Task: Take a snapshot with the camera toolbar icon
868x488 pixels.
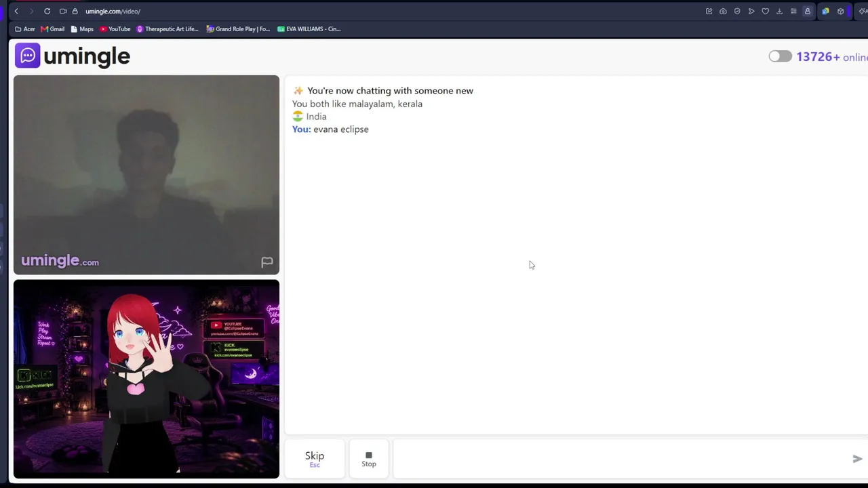Action: click(x=723, y=11)
